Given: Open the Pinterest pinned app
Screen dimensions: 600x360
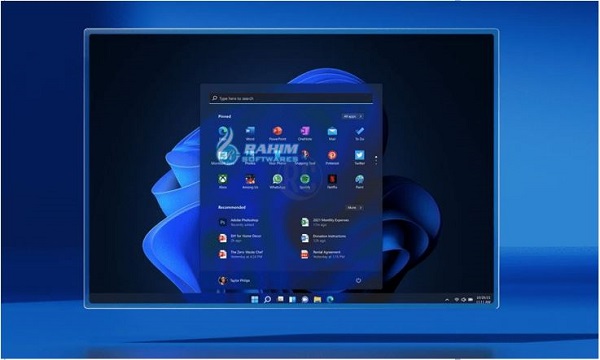Looking at the screenshot, I should [x=332, y=157].
